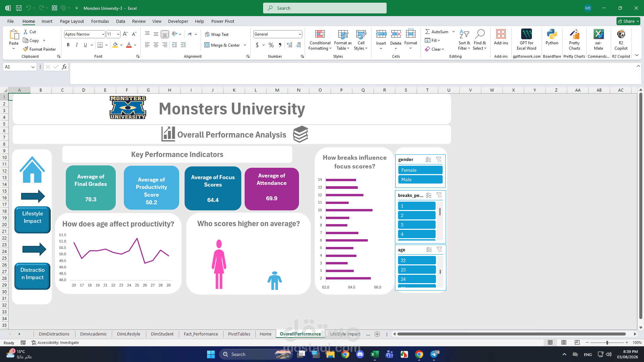Image resolution: width=644 pixels, height=362 pixels.
Task: Open Conditional Formatting in the Styles group
Action: [320, 40]
